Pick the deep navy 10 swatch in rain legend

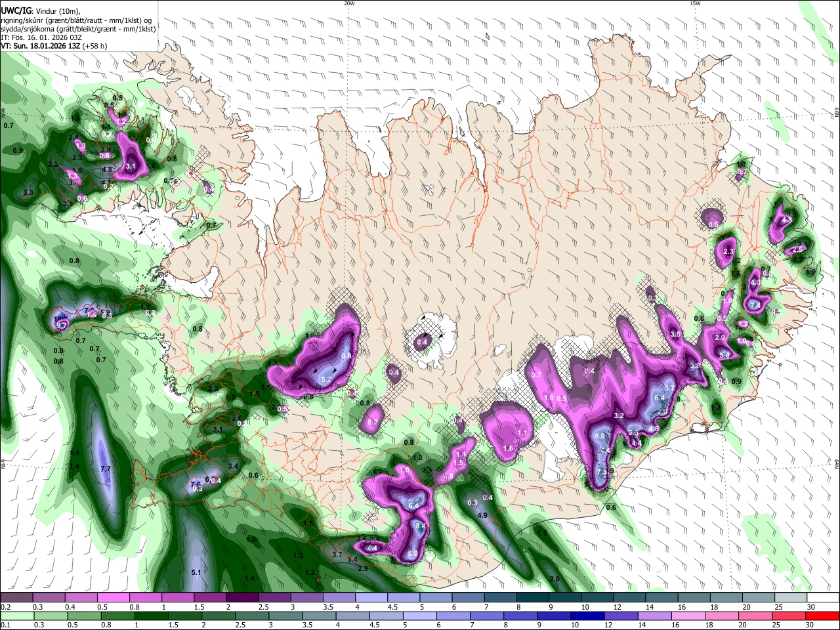coord(587,616)
